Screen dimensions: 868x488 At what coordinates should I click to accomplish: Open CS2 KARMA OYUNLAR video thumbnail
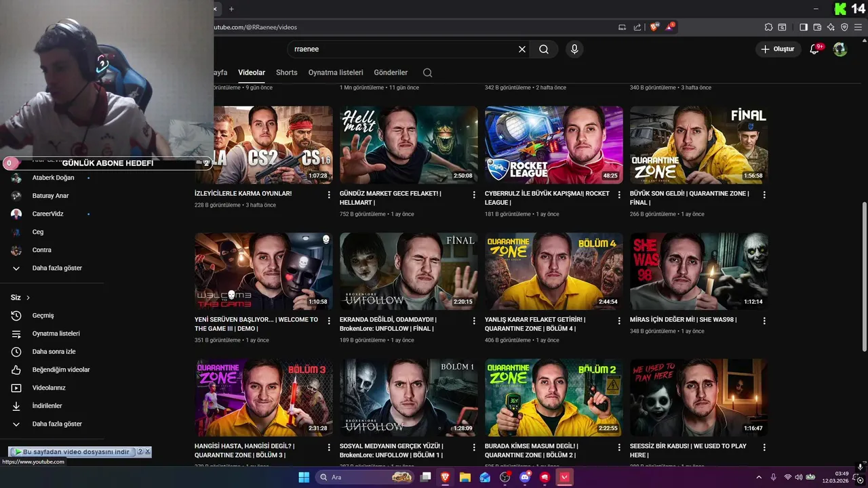point(264,144)
